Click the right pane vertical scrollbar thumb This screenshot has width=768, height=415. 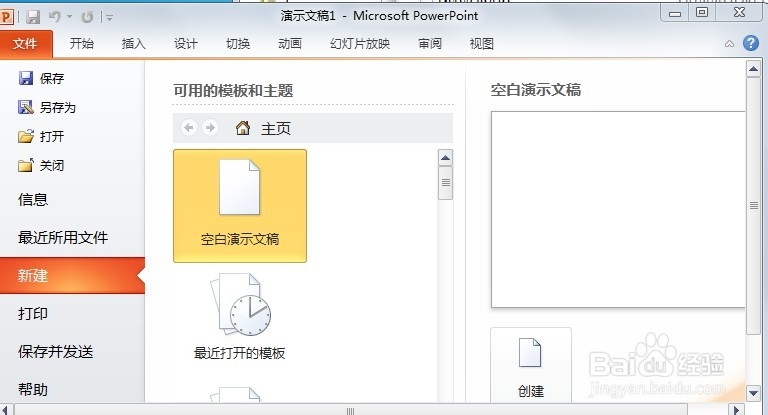(x=753, y=206)
